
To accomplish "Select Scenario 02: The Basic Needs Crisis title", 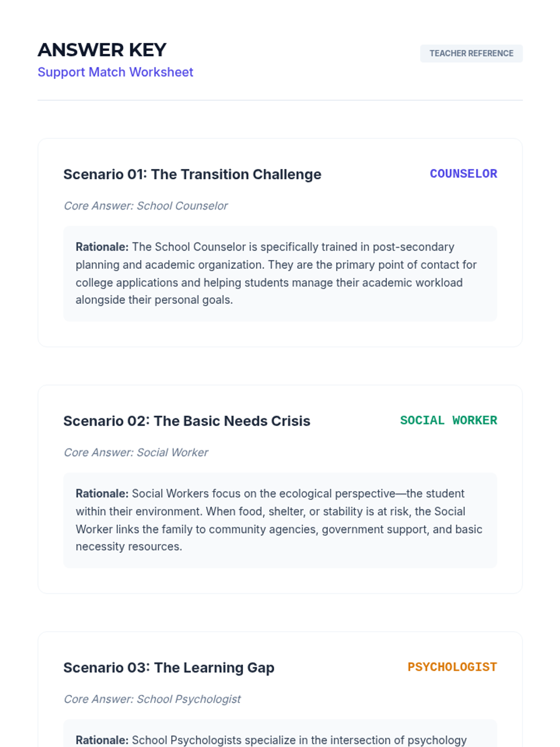I will click(187, 421).
